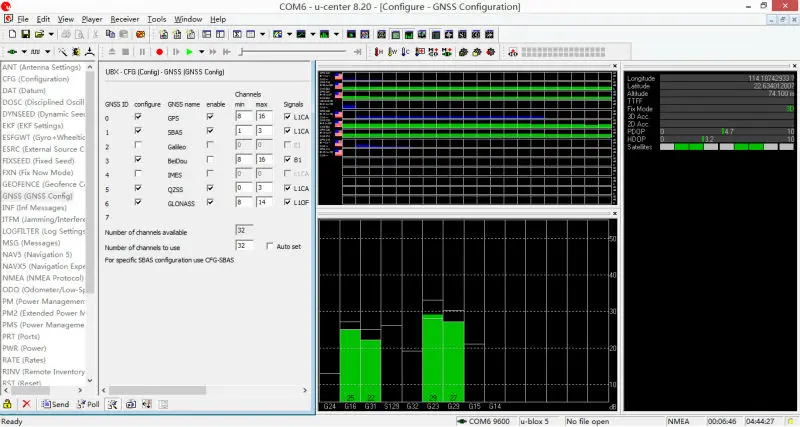The width and height of the screenshot is (800, 427).
Task: Click the Coldstart thermometer C icon
Action: point(406,52)
